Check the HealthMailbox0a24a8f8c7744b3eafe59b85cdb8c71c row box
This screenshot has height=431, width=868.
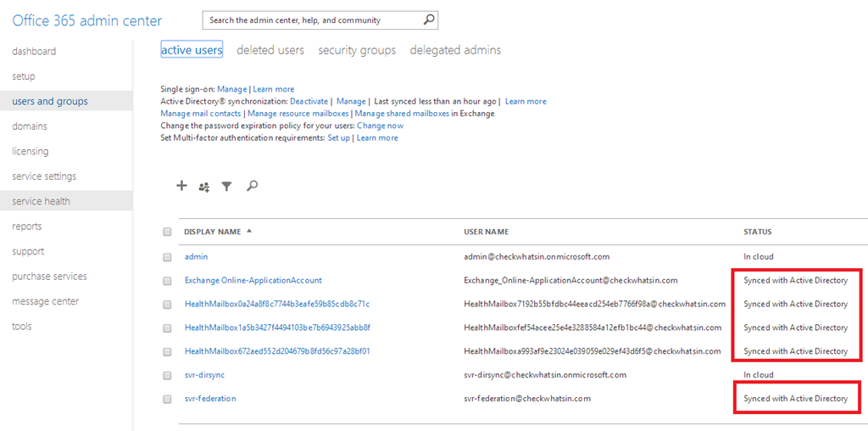point(167,304)
